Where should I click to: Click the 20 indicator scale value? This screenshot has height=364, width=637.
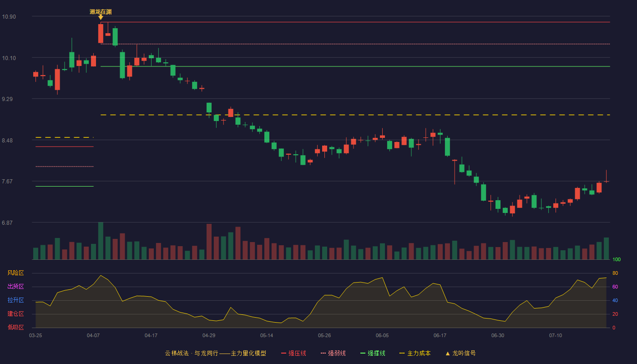(615, 314)
